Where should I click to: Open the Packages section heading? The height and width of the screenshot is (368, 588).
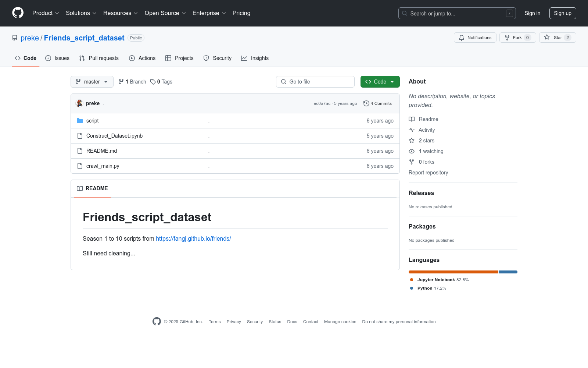(x=422, y=226)
